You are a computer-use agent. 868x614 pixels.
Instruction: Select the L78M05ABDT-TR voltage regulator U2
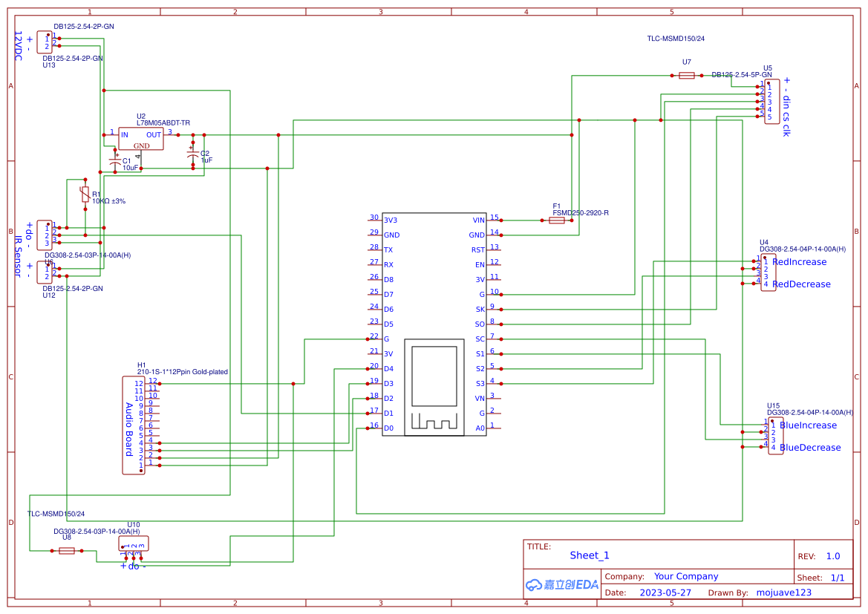[140, 138]
